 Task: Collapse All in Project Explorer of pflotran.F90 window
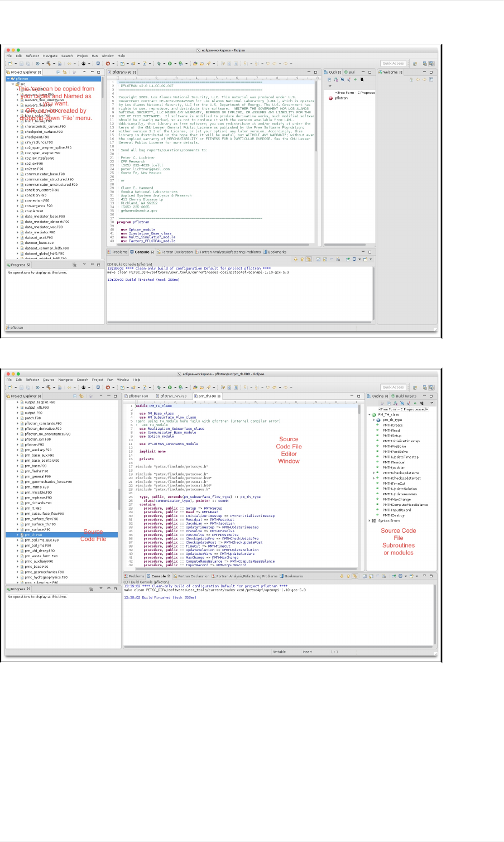pos(58,72)
